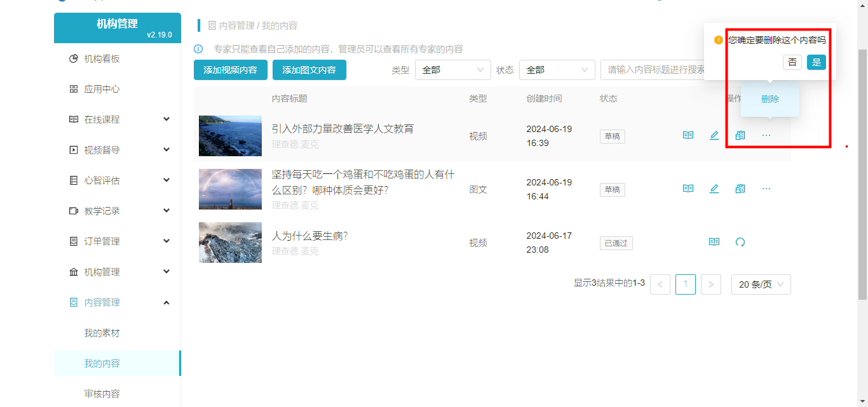Open more actions for the 引入外部力量改善医学人文教育 row
The width and height of the screenshot is (868, 407).
pyautogui.click(x=766, y=135)
